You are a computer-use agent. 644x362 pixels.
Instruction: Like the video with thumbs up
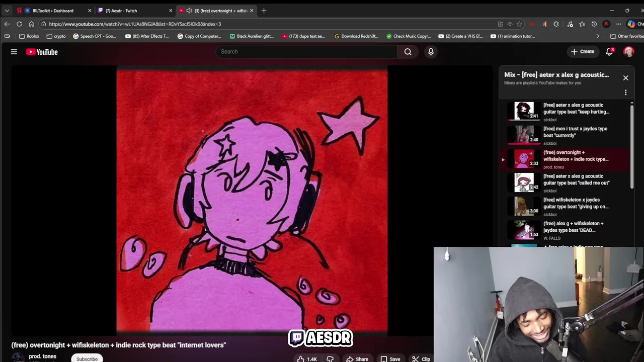coord(307,359)
